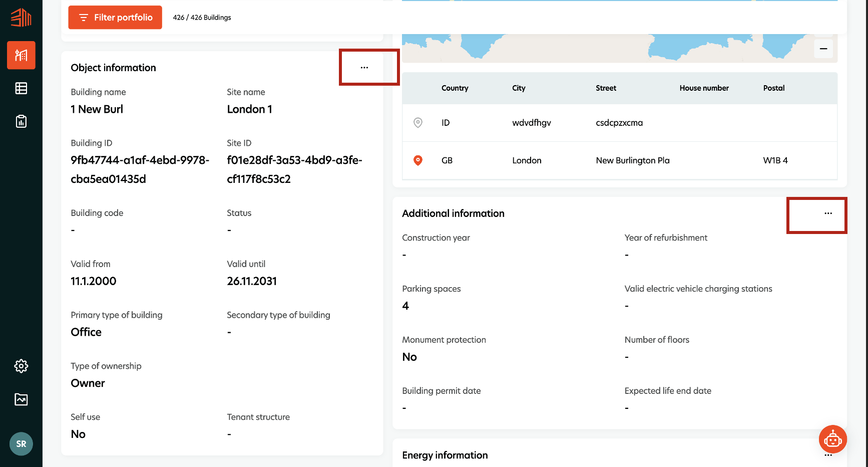
Task: Select the Site ID value f01e28df
Action: click(294, 169)
